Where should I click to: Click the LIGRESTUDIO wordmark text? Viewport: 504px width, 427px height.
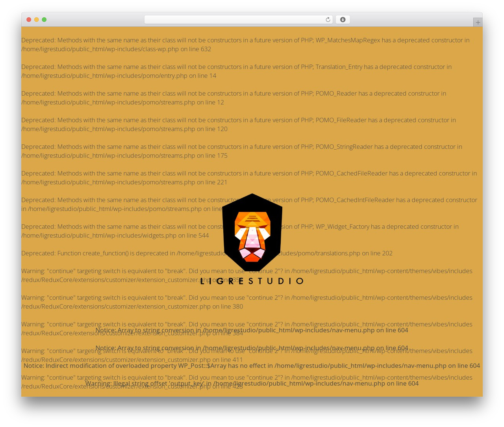[252, 281]
